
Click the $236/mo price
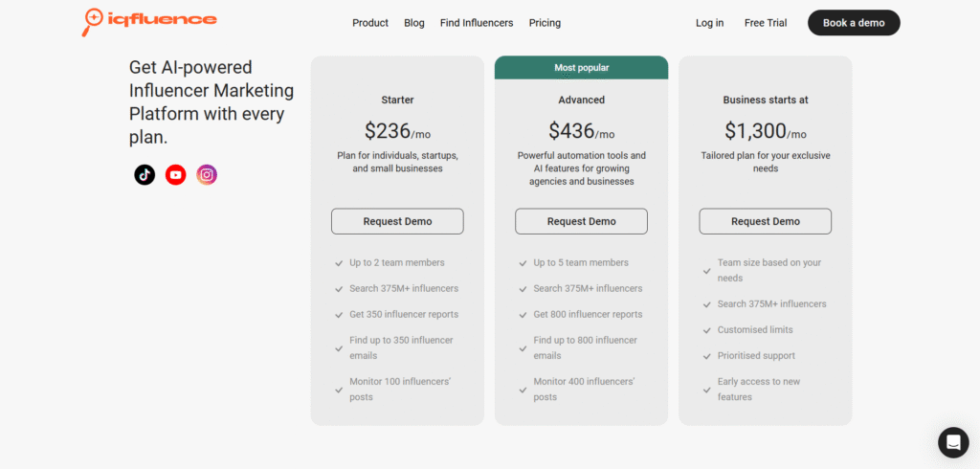pos(397,131)
